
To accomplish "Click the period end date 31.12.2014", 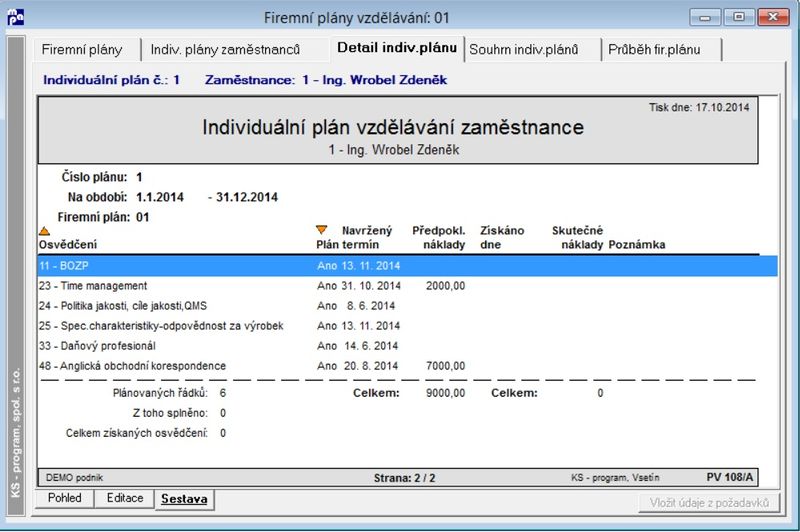I will 247,197.
